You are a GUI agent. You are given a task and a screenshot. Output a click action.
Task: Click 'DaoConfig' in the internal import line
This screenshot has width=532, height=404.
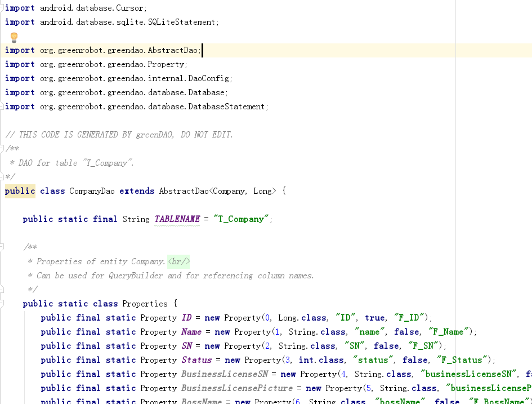point(209,78)
